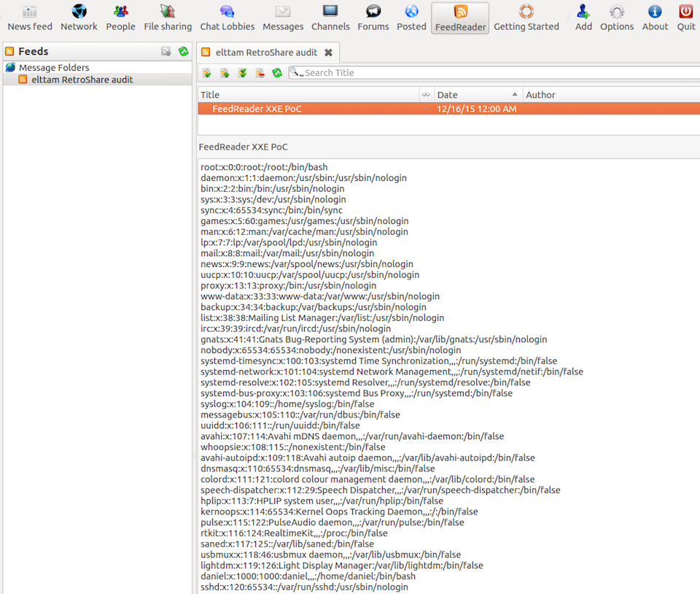Viewport: 700px width, 594px height.
Task: Click the Mailing List Manager line
Action: [322, 317]
